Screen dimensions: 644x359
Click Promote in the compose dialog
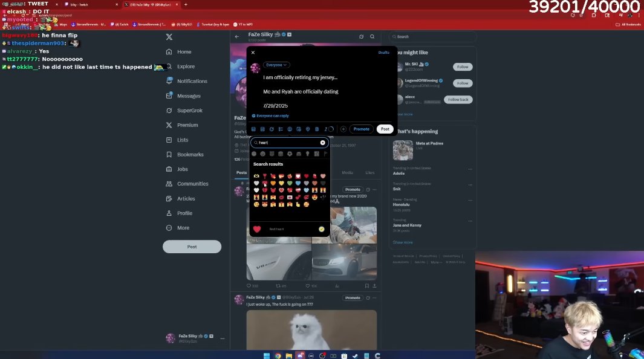[x=362, y=129]
